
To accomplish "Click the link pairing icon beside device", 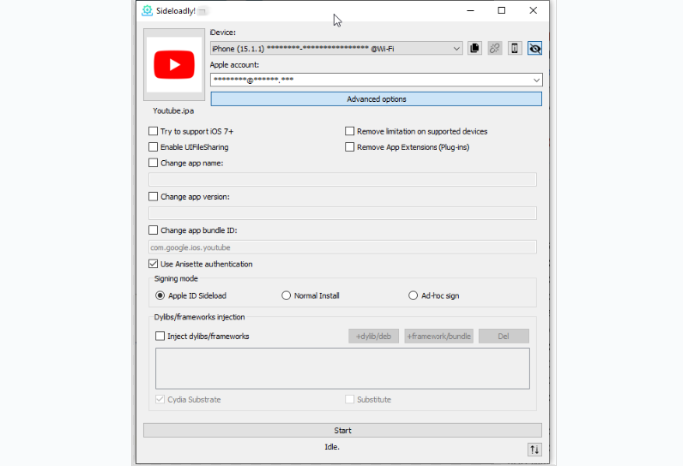I will tap(494, 48).
